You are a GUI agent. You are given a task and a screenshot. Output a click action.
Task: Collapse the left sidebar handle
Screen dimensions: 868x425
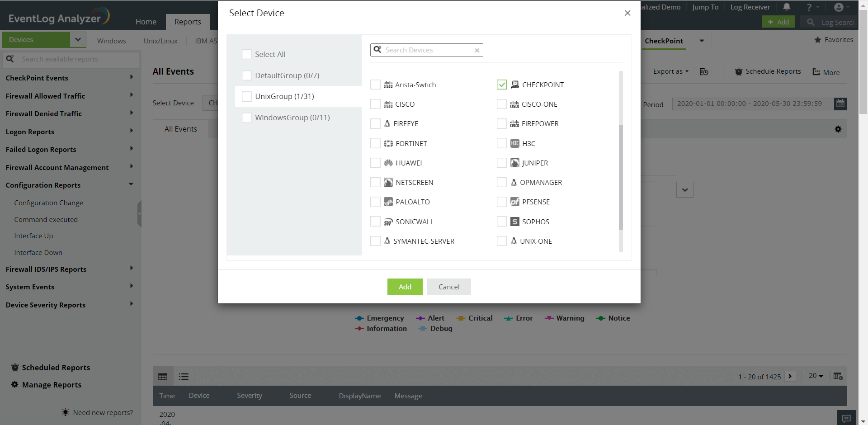(139, 213)
